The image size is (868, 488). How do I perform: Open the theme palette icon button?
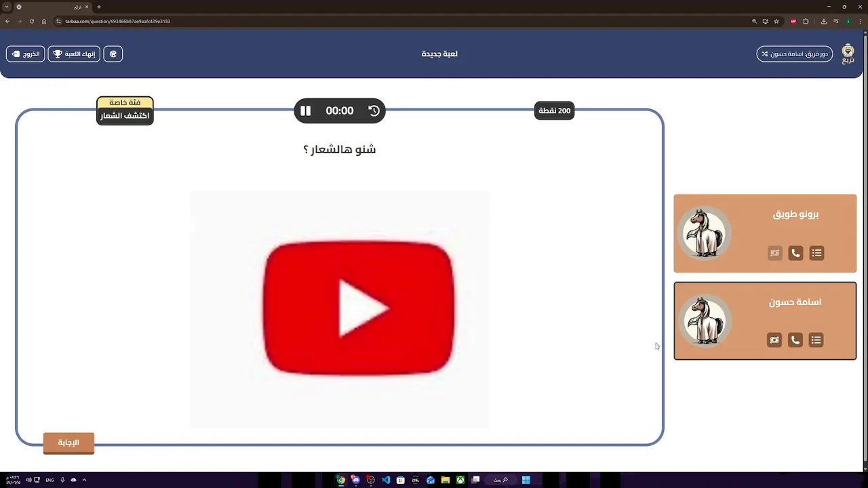113,54
